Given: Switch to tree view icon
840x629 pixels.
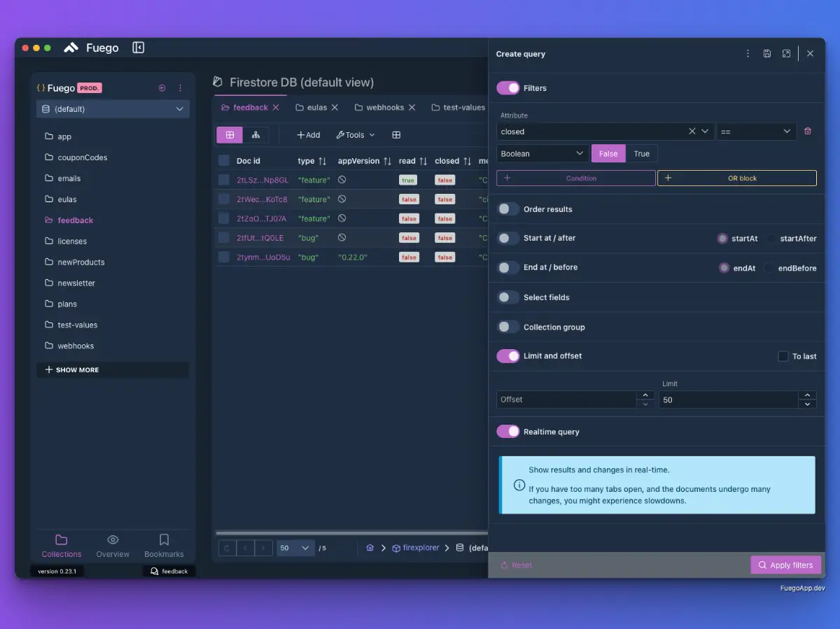Looking at the screenshot, I should pos(255,135).
